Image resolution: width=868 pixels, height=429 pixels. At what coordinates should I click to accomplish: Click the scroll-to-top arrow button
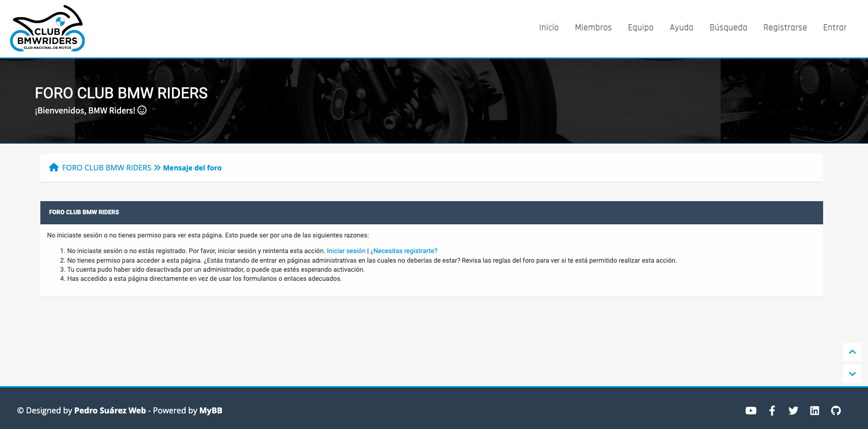point(852,352)
